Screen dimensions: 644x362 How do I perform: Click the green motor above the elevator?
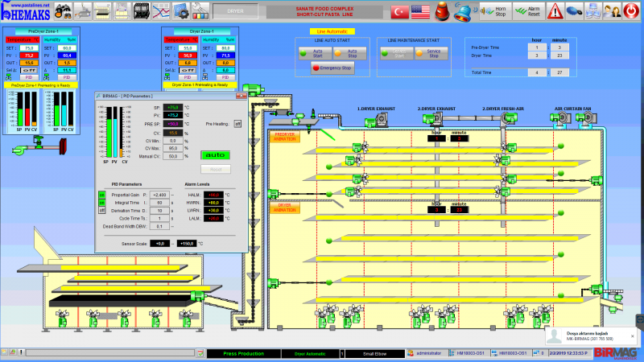click(253, 88)
